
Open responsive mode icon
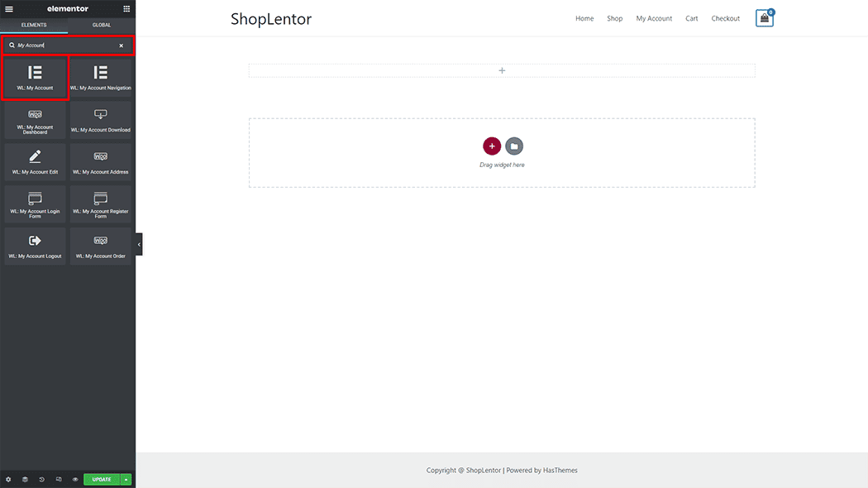tap(59, 479)
